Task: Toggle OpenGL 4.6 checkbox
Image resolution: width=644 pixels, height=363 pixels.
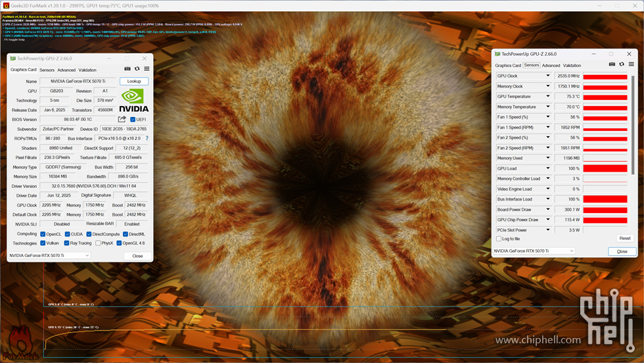Action: click(x=119, y=243)
